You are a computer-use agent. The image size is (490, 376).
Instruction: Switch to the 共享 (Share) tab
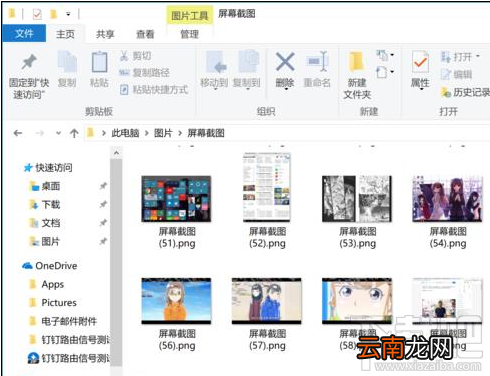click(x=105, y=34)
